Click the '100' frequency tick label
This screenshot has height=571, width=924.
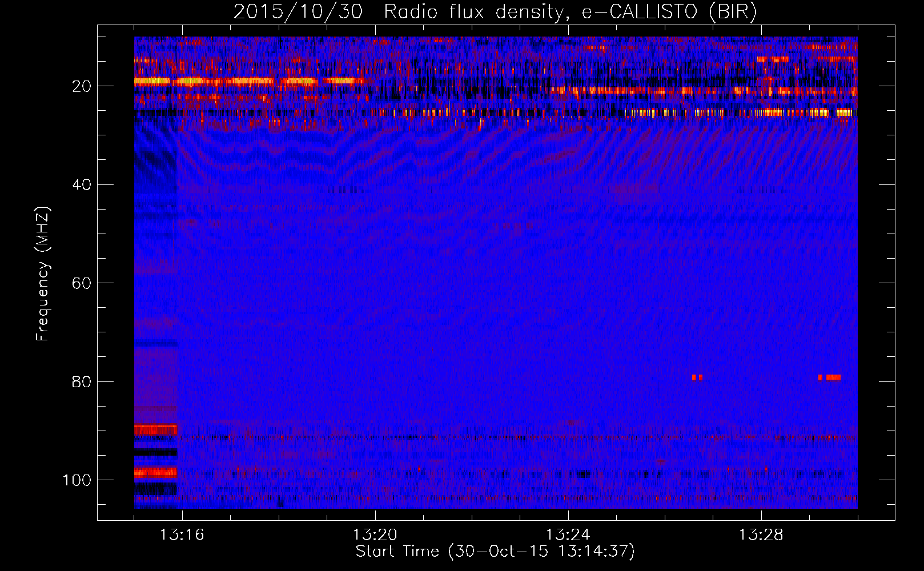[77, 480]
